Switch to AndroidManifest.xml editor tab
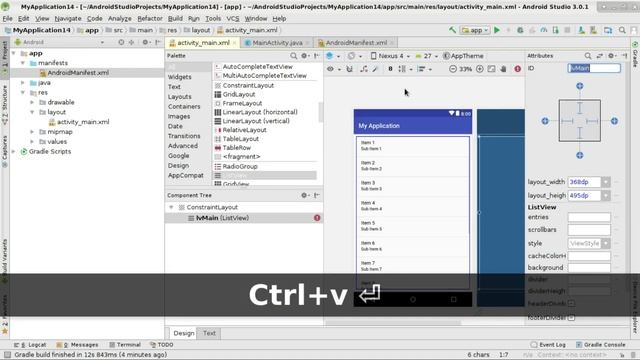 pos(356,42)
